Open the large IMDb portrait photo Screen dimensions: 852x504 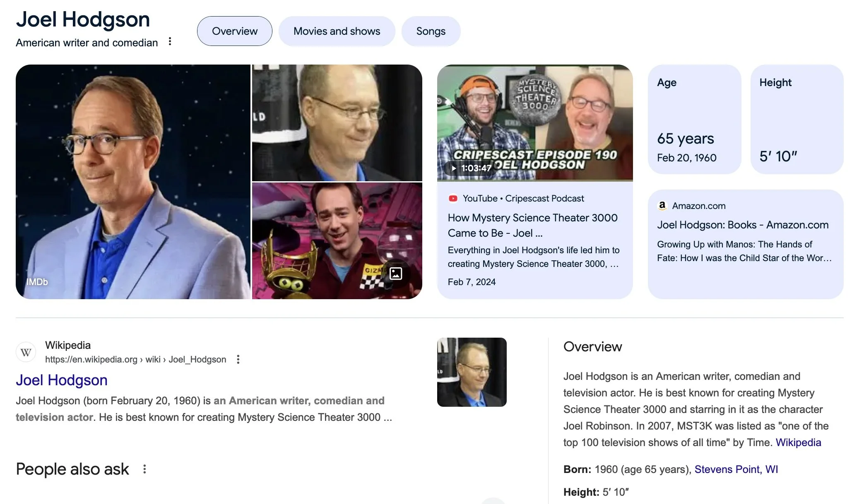[133, 182]
